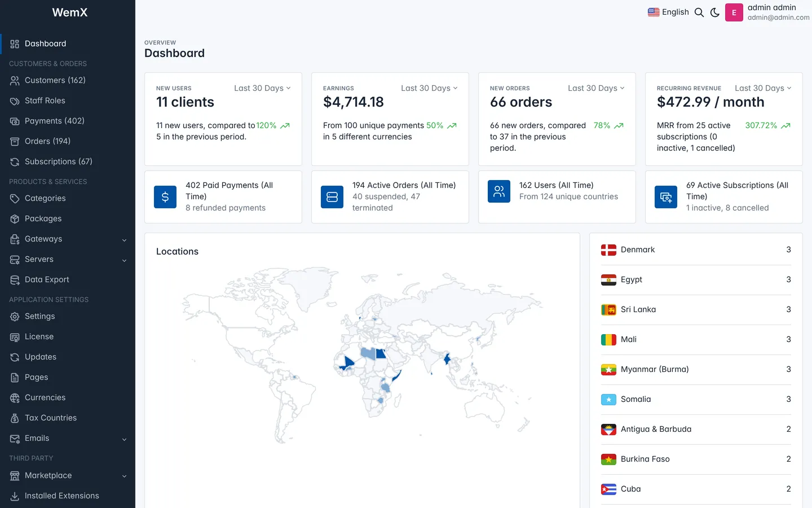Screen dimensions: 812x508
Task: Open Orders (194) menu item
Action: click(x=68, y=142)
